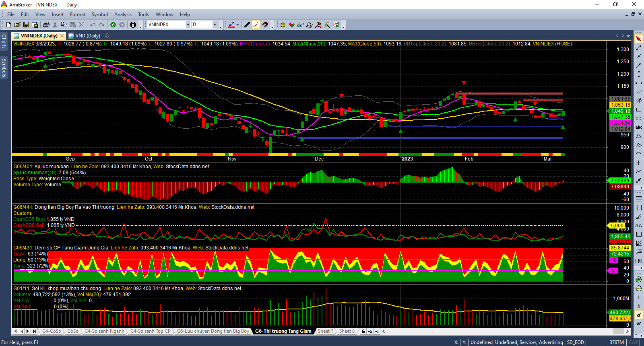Select the Vertical line tool
Screen dimensions: 644x346
(639, 74)
